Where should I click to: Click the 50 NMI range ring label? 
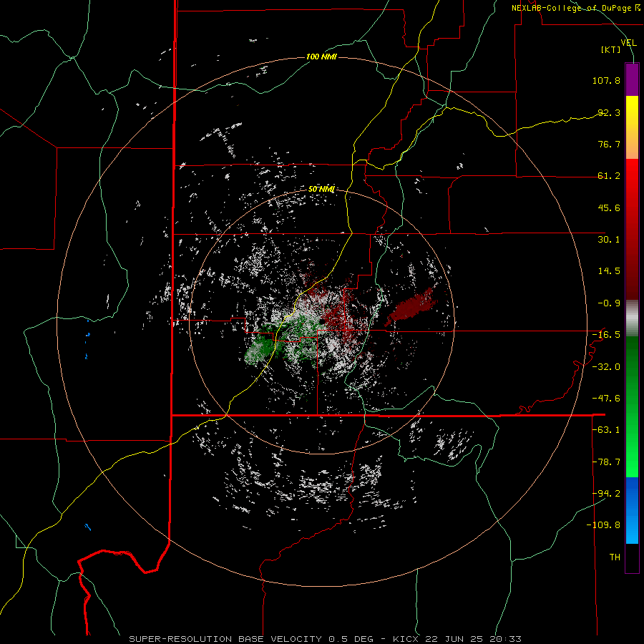321,189
